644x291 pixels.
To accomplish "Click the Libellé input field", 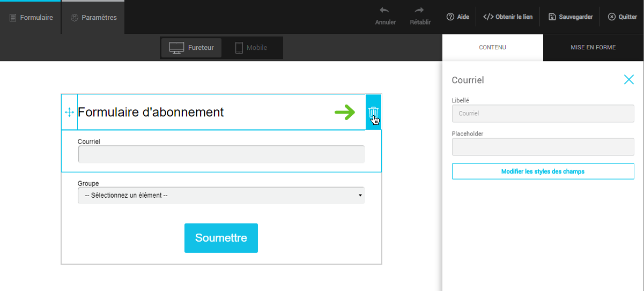I will coord(543,114).
